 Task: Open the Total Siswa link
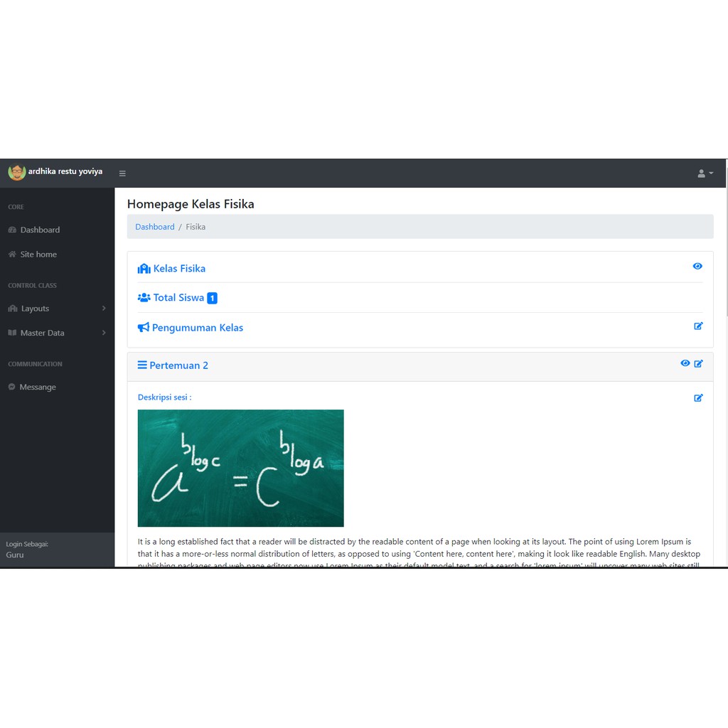[x=178, y=298]
